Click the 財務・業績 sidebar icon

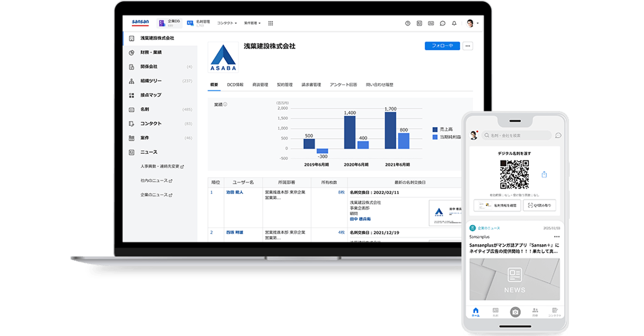(131, 52)
